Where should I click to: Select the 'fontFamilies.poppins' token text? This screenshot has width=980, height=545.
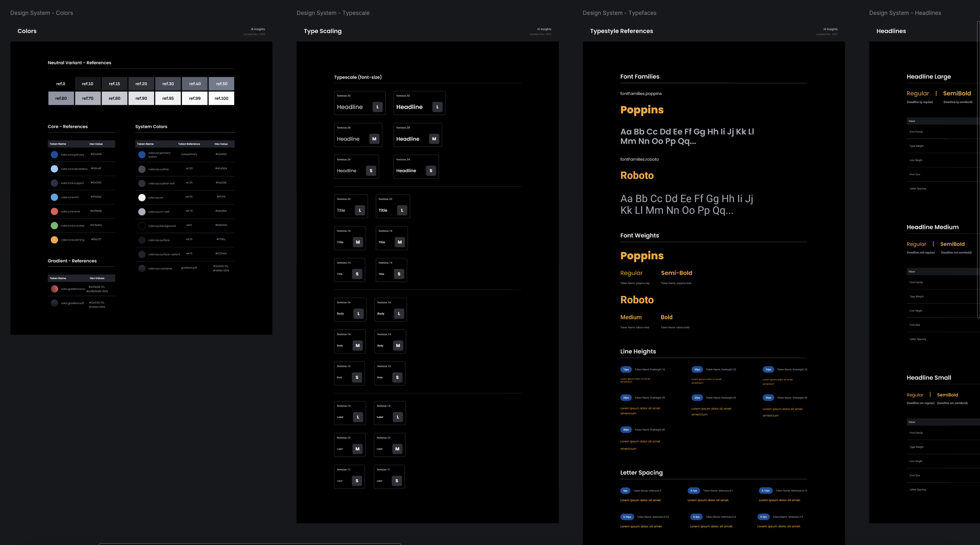(x=641, y=94)
